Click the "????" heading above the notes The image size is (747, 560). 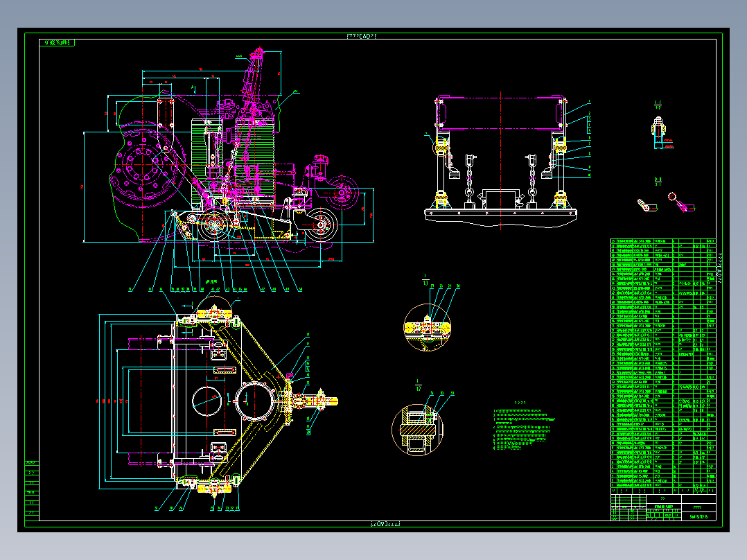pyautogui.click(x=520, y=403)
